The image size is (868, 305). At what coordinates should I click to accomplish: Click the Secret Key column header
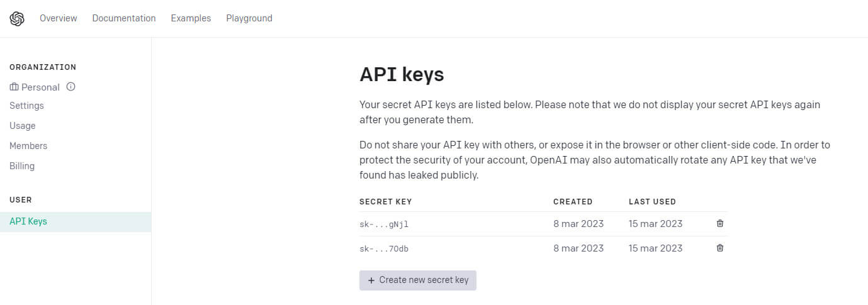(x=385, y=202)
